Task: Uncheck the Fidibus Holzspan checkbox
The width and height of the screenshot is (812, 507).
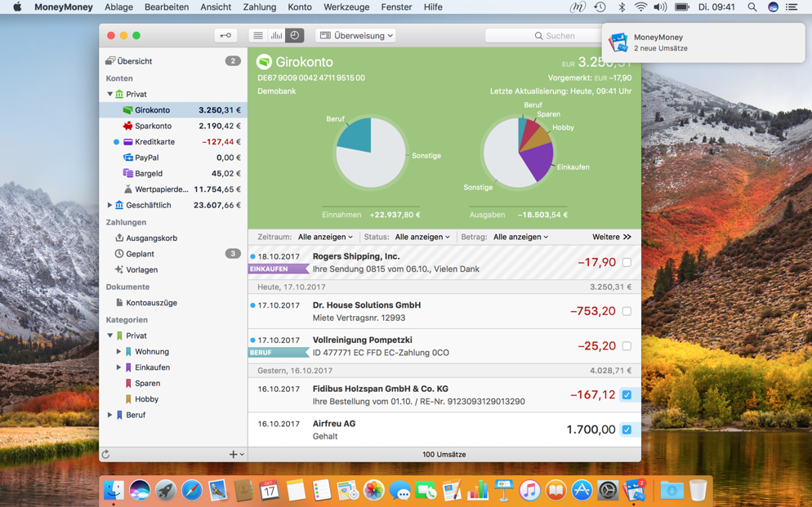Action: pos(627,394)
